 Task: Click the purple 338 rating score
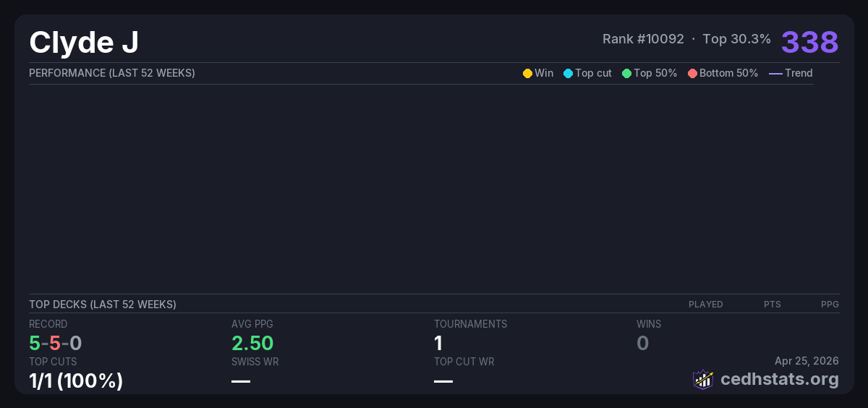809,42
